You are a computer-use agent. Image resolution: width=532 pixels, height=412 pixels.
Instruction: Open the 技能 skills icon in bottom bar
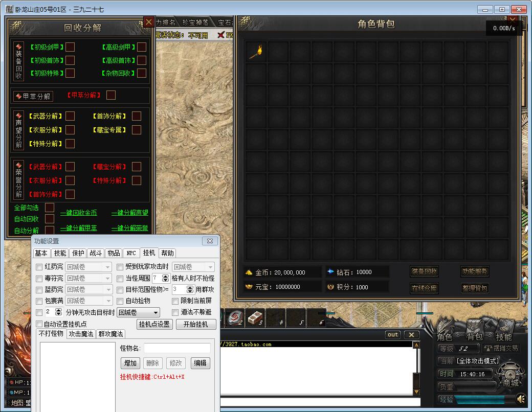point(503,337)
